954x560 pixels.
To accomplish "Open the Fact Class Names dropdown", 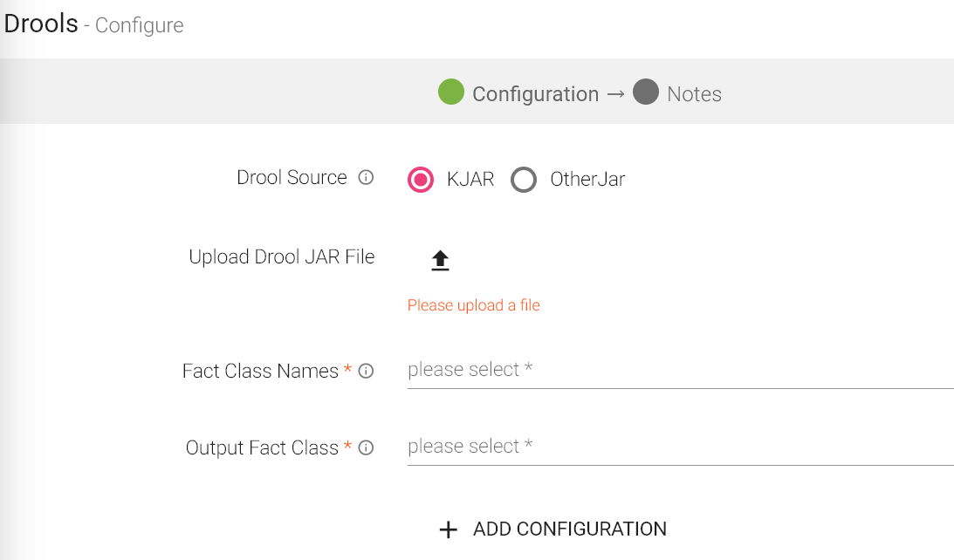I will pos(680,370).
